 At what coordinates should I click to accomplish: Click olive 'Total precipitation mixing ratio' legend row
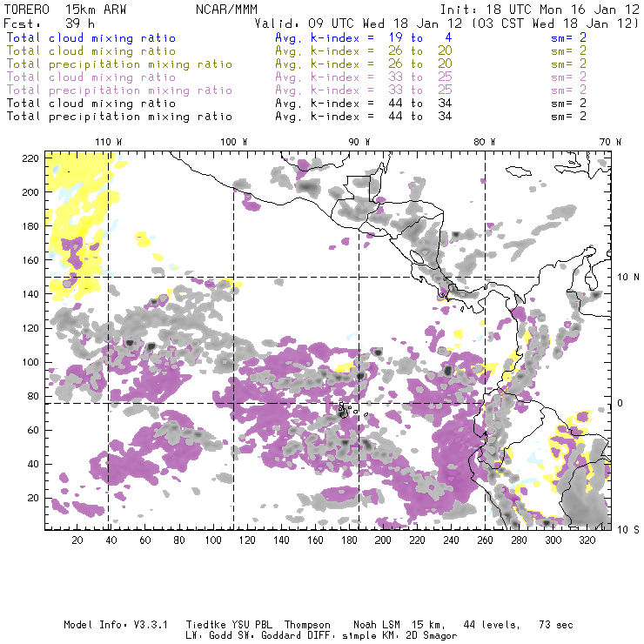(x=119, y=64)
